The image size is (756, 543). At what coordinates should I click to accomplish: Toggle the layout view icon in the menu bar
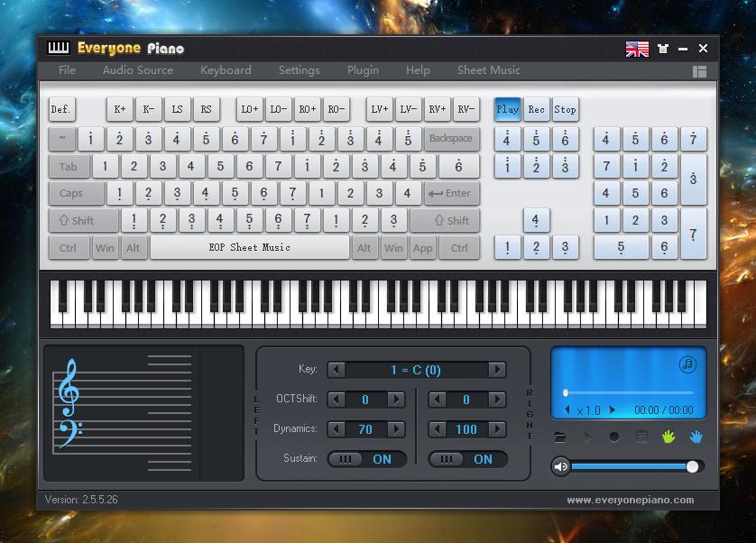(699, 71)
